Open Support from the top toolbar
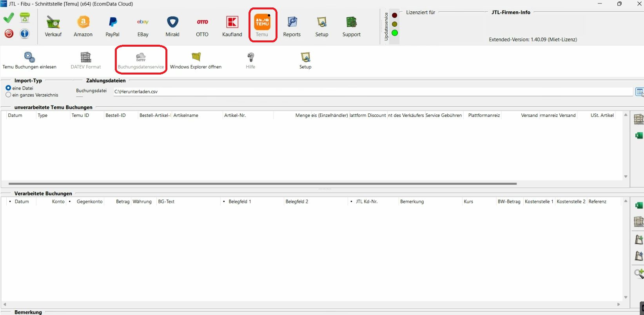This screenshot has height=315, width=644. [351, 26]
